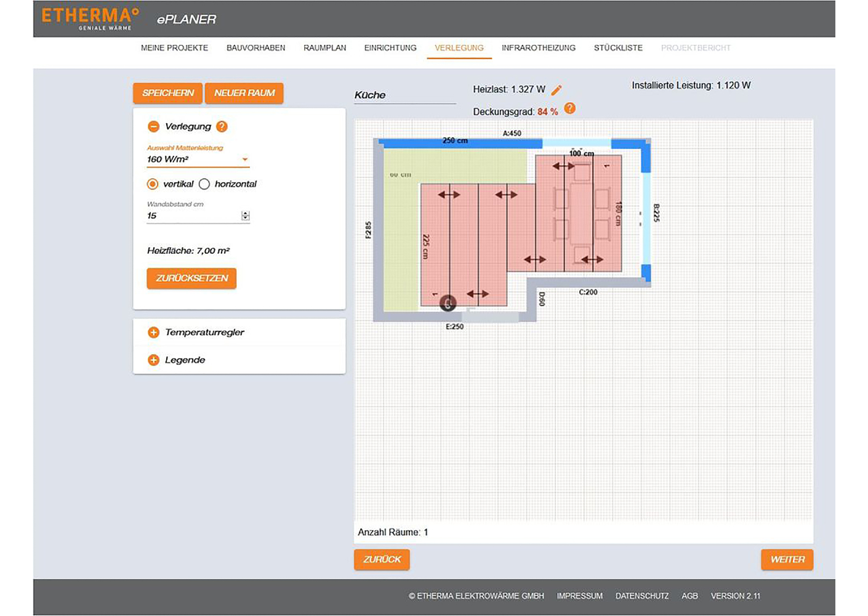This screenshot has height=616, width=868.
Task: Click the question mark next to Verlegung
Action: [222, 126]
